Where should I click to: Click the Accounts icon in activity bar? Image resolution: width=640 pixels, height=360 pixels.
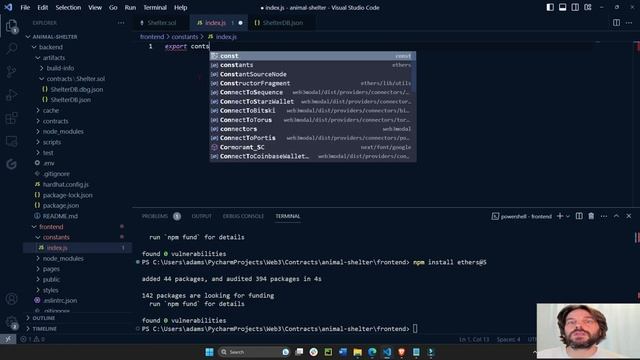[x=11, y=299]
